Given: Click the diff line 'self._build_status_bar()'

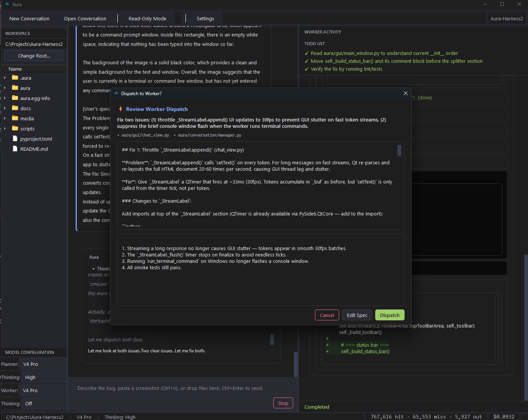Looking at the screenshot, I should point(365,351).
